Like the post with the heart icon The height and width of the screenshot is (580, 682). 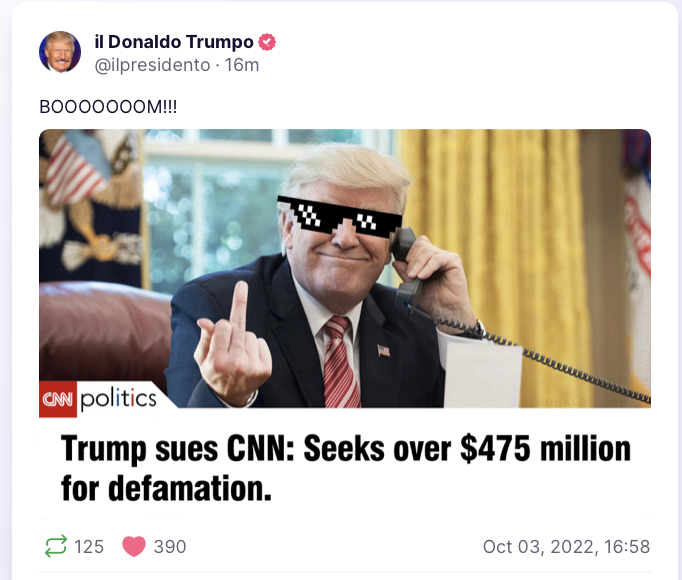134,546
